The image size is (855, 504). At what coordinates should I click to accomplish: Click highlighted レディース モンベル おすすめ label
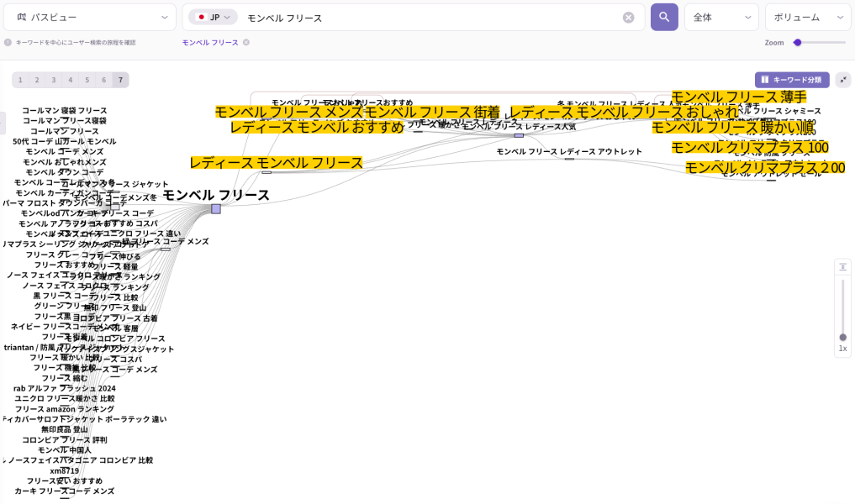[x=317, y=128]
